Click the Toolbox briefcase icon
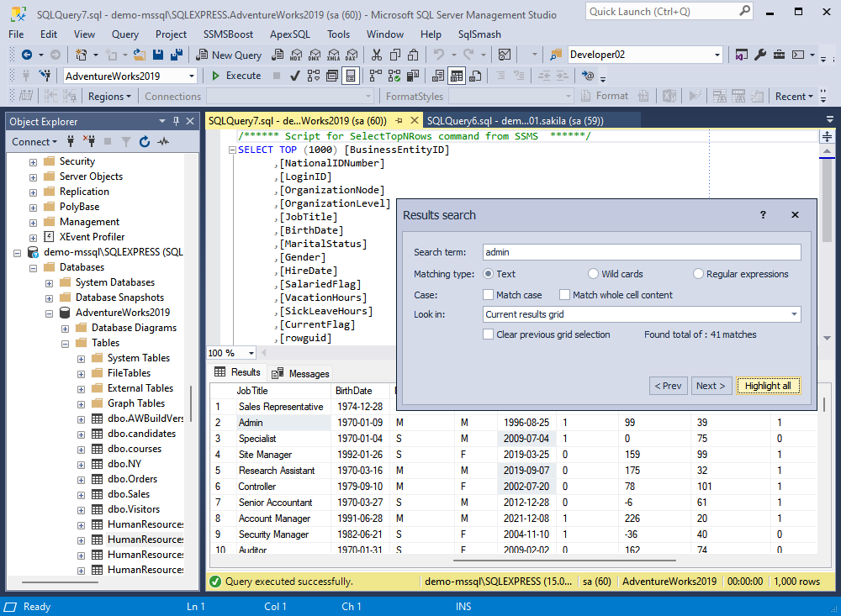 point(779,55)
